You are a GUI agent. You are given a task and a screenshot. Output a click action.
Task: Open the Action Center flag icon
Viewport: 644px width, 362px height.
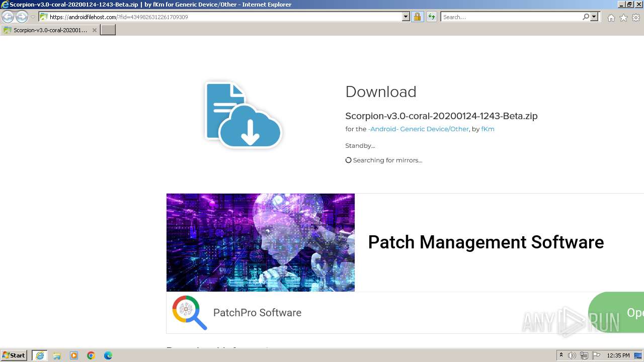(596, 355)
